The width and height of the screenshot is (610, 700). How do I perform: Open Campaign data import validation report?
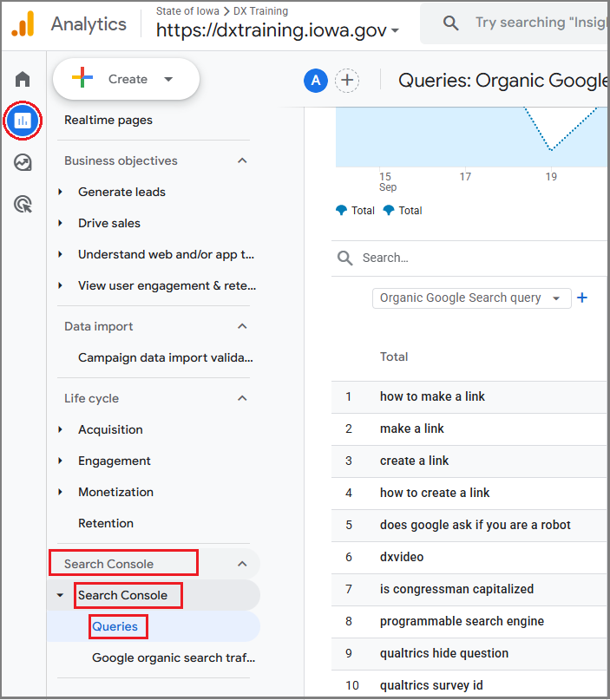165,357
